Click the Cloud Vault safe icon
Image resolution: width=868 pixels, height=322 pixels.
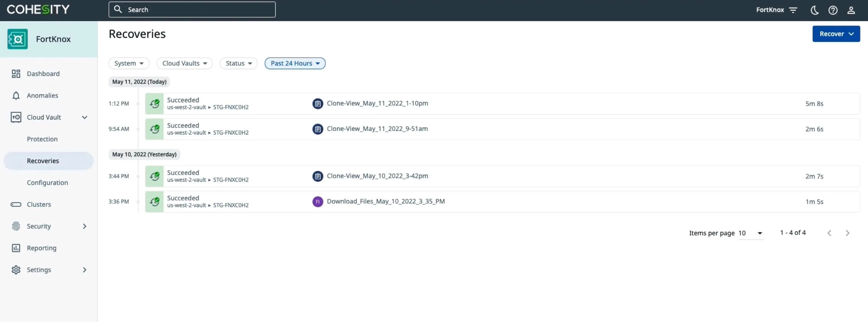(16, 117)
